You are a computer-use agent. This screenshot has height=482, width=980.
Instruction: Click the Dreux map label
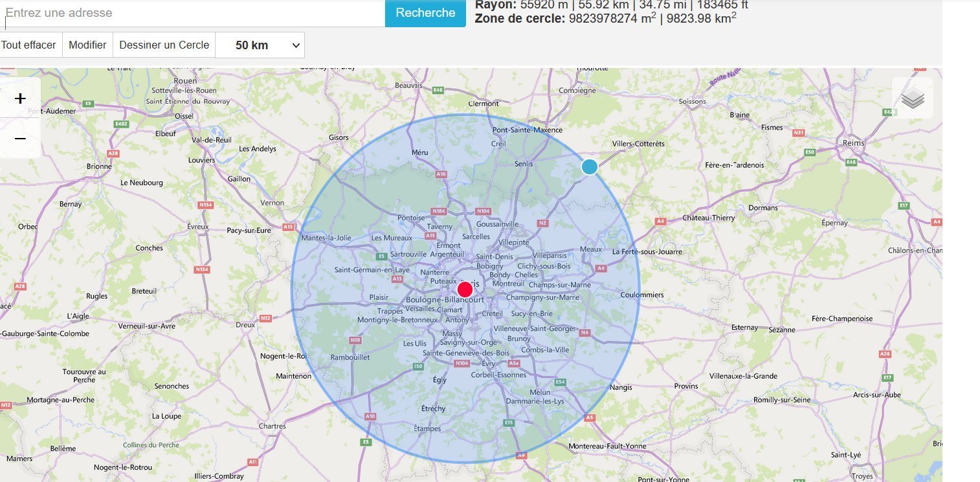tap(246, 325)
